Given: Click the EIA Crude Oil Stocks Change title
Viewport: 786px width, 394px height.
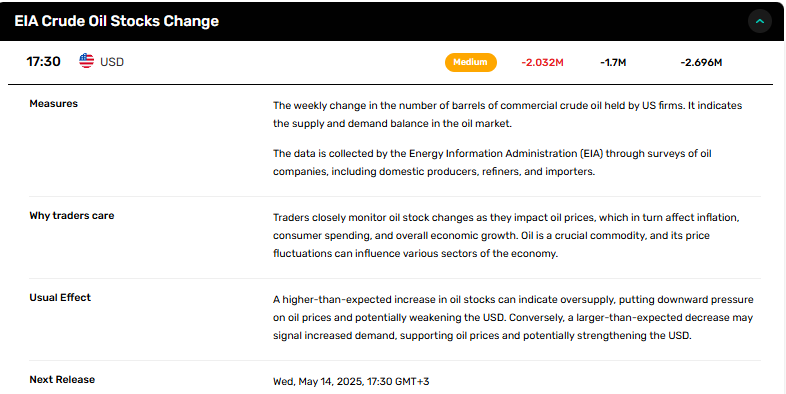Looking at the screenshot, I should coord(116,21).
